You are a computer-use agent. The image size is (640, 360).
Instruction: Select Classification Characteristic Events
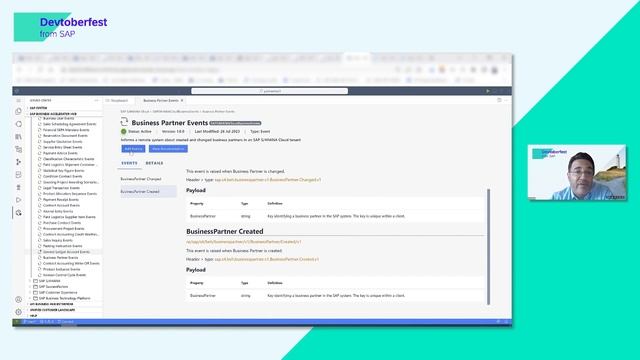pyautogui.click(x=69, y=159)
